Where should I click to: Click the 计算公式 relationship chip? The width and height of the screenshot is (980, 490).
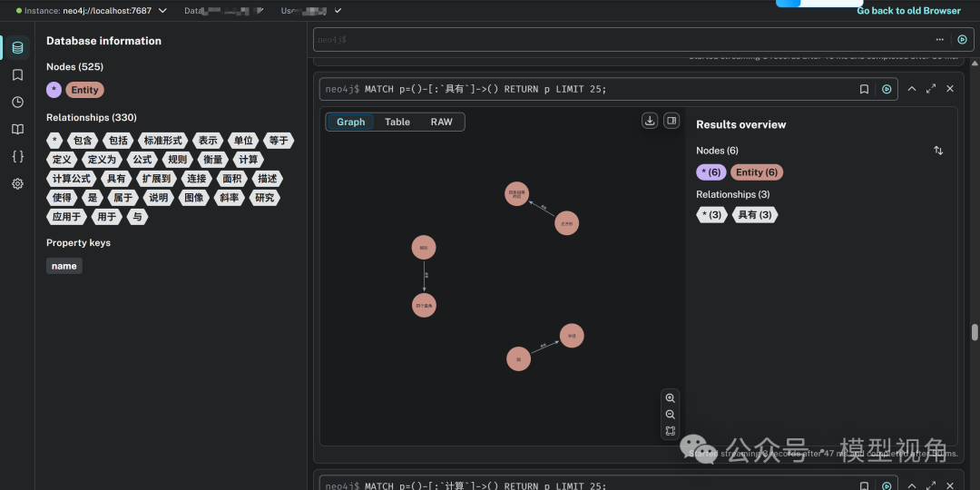coord(72,179)
